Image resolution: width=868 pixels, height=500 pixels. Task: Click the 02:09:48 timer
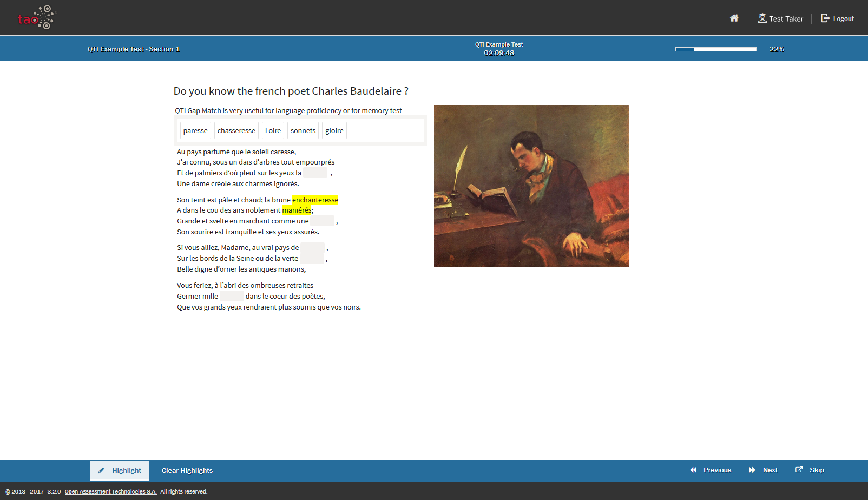pos(499,53)
